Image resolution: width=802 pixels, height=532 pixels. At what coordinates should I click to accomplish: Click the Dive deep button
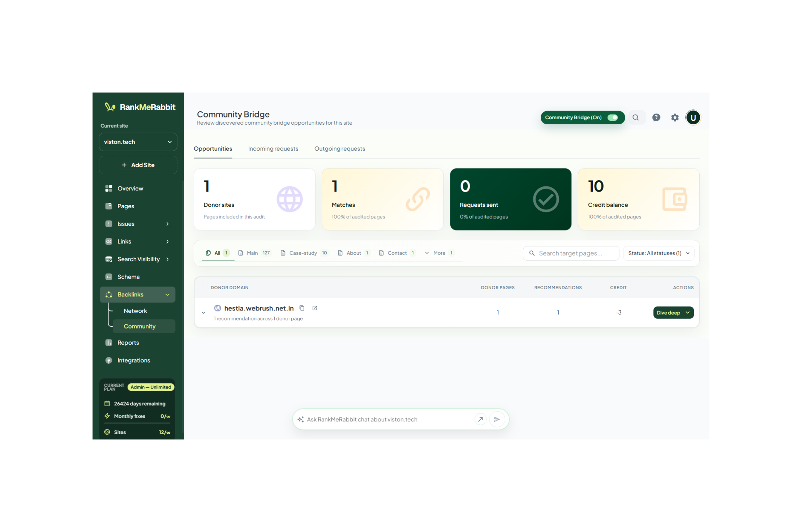pos(673,313)
